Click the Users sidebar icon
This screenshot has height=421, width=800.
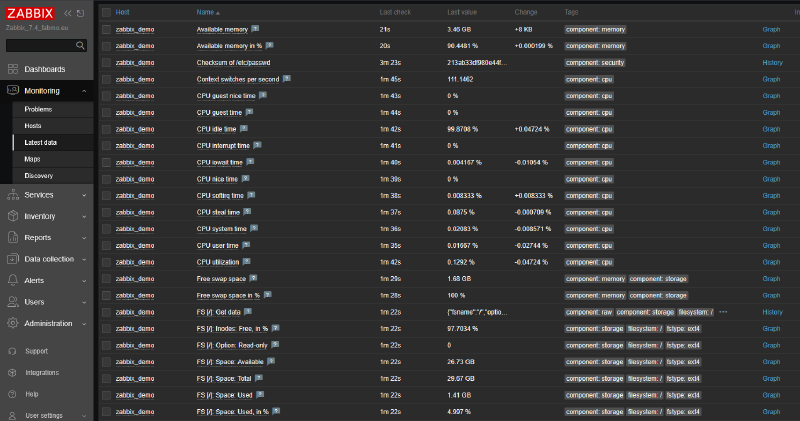[13, 302]
